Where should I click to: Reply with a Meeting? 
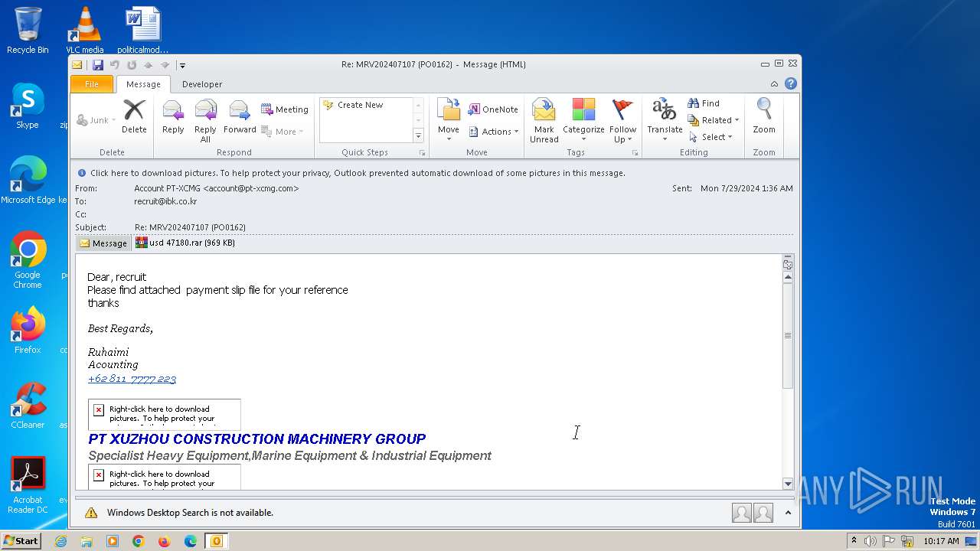pyautogui.click(x=284, y=109)
